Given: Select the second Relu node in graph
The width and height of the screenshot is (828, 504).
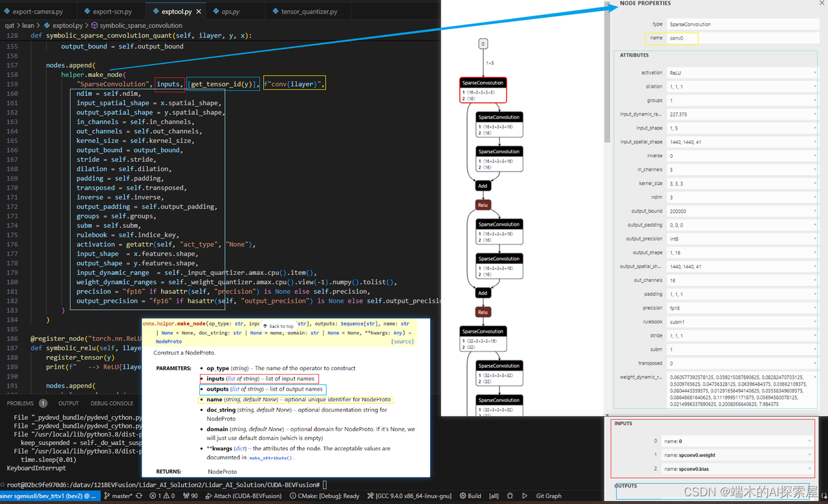Looking at the screenshot, I should (483, 312).
